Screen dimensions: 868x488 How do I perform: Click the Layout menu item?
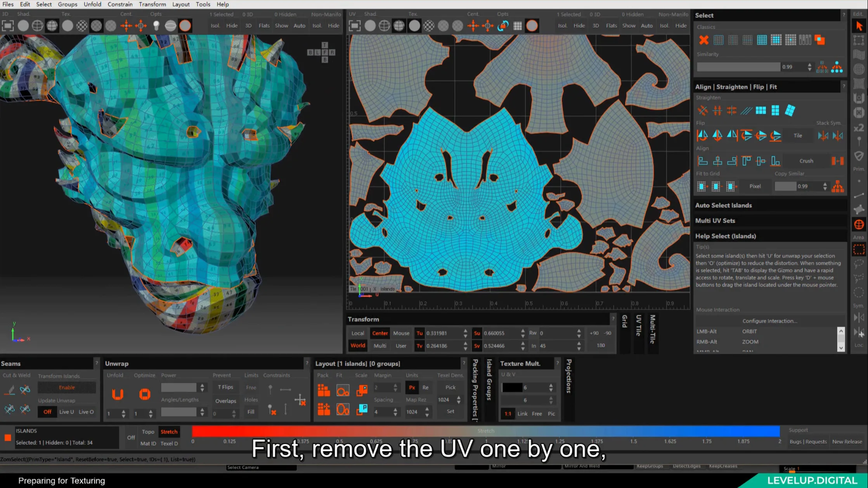pos(181,5)
